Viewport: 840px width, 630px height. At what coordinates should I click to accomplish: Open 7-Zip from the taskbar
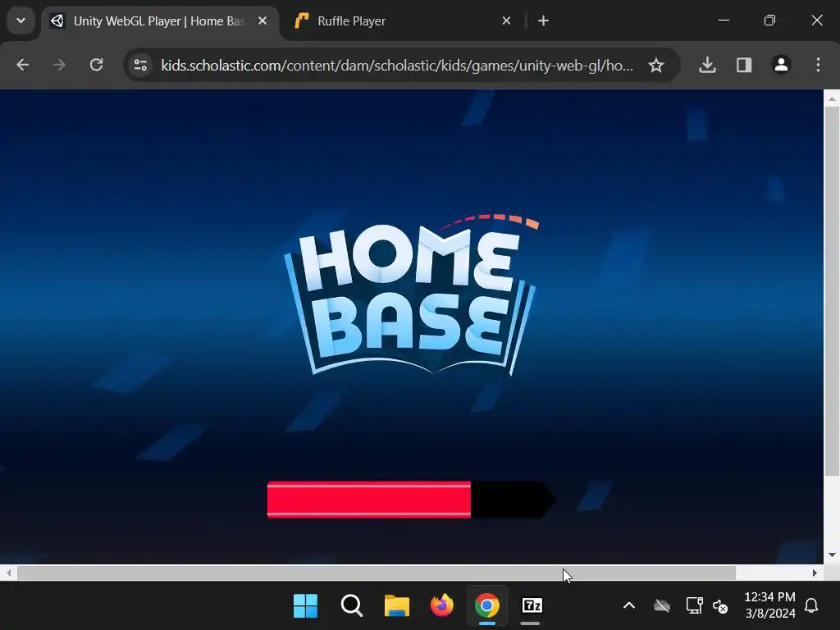(532, 605)
